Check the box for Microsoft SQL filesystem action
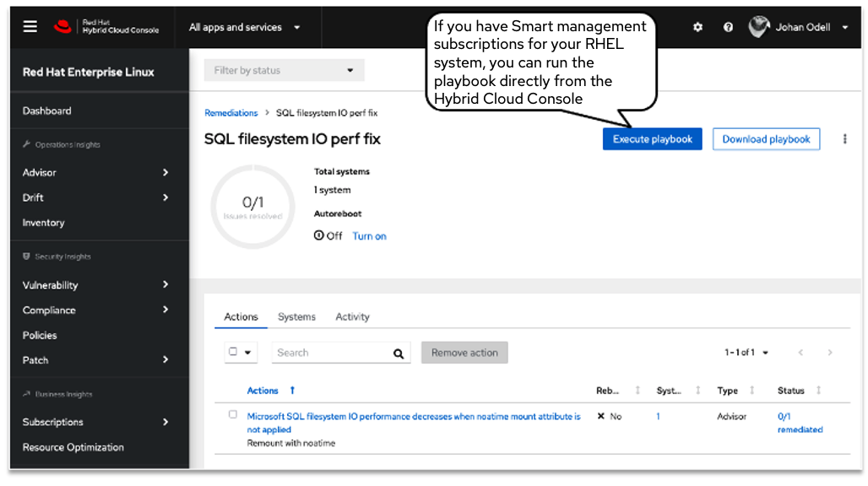 point(233,415)
